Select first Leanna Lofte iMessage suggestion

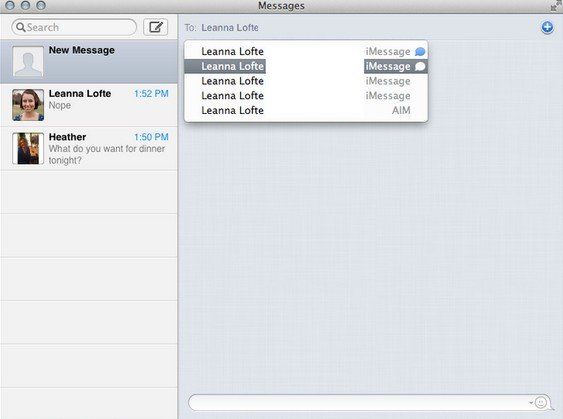click(x=306, y=52)
